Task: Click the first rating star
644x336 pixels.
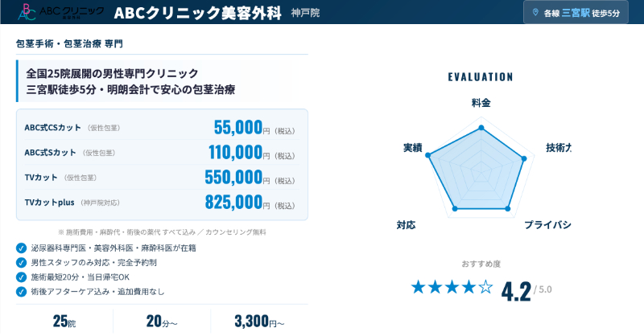Action: click(x=419, y=287)
